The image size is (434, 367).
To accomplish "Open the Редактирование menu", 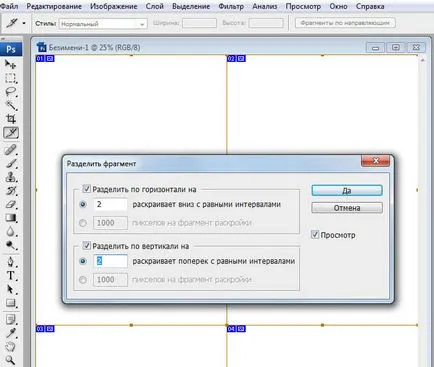I will point(54,6).
